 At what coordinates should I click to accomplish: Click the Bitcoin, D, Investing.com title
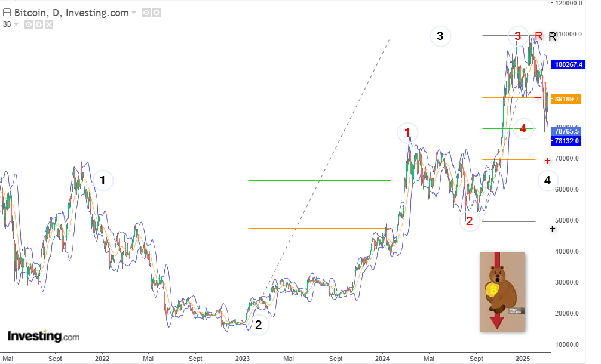[x=71, y=13]
